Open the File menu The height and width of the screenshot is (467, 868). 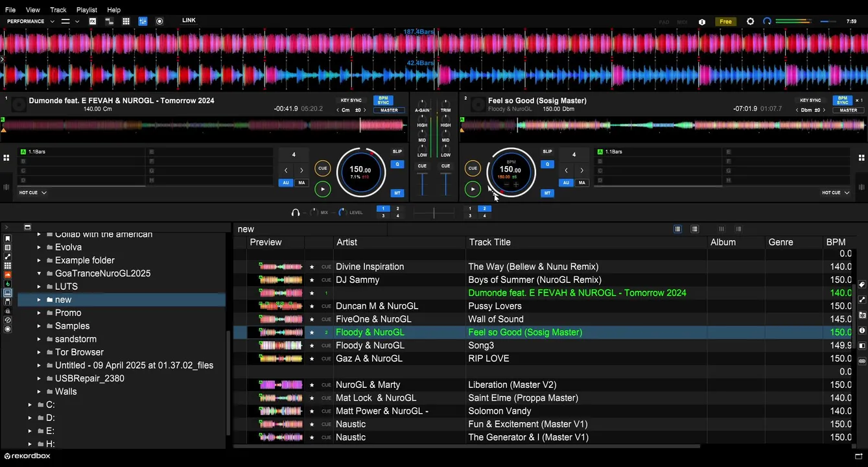pyautogui.click(x=10, y=10)
